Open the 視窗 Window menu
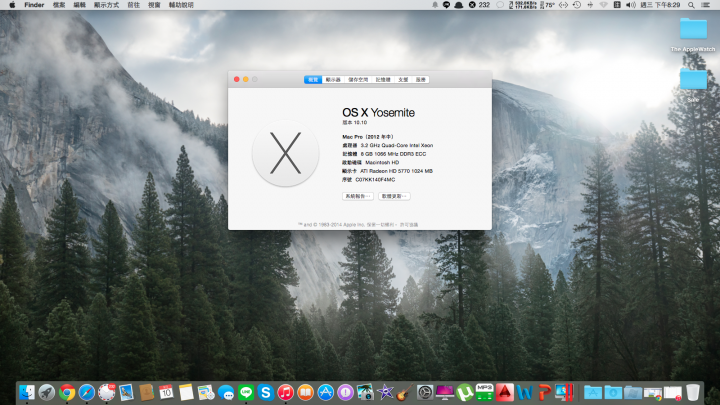720x405 pixels. [154, 5]
